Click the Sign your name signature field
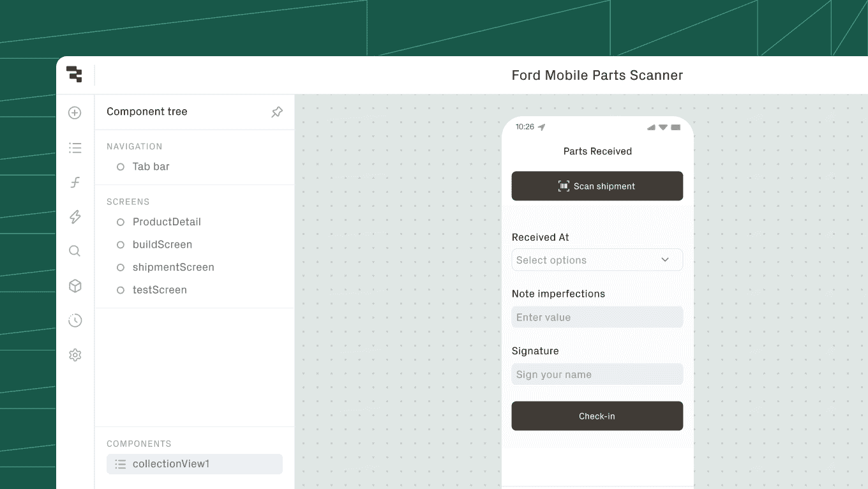 click(597, 374)
